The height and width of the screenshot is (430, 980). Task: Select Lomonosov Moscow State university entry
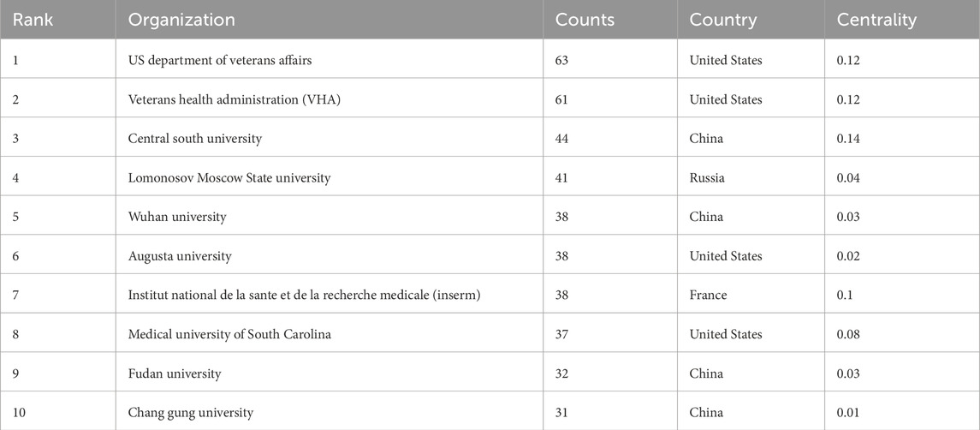[x=229, y=178]
